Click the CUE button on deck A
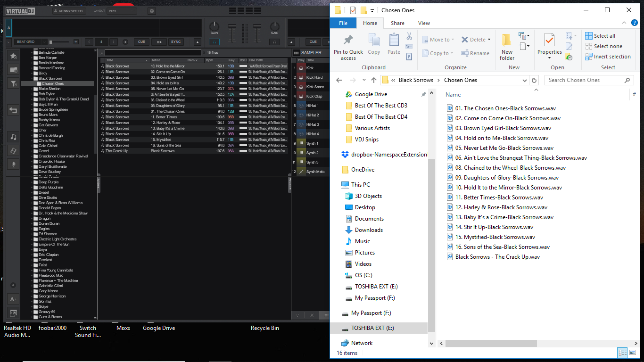Screen dimensions: 644x362 click(141, 42)
